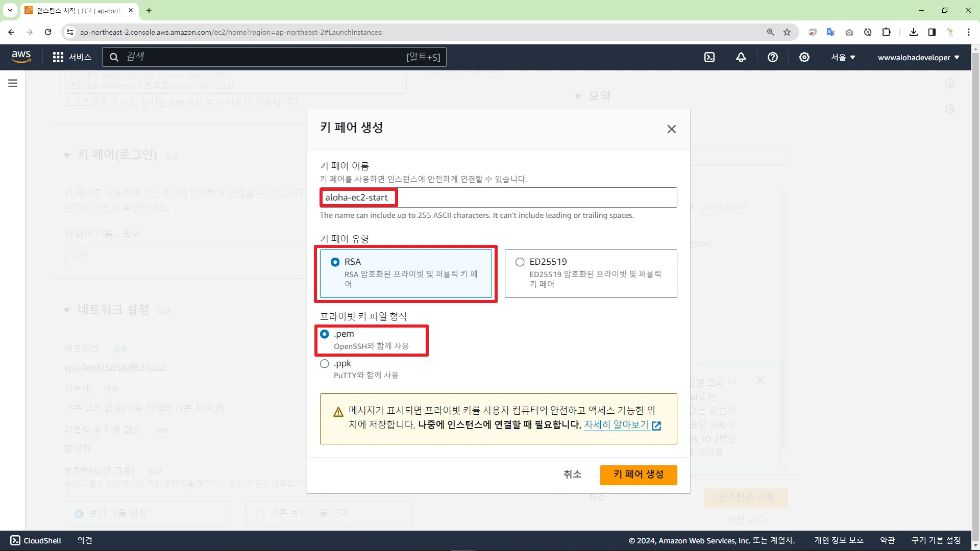
Task: Open the Chrome tab search dropdown arrow
Action: 10,10
